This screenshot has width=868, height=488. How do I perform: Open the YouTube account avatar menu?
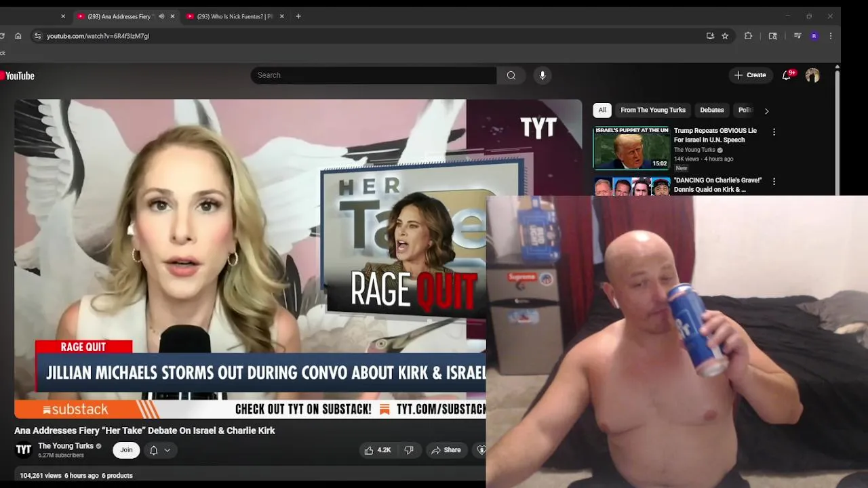(x=812, y=75)
